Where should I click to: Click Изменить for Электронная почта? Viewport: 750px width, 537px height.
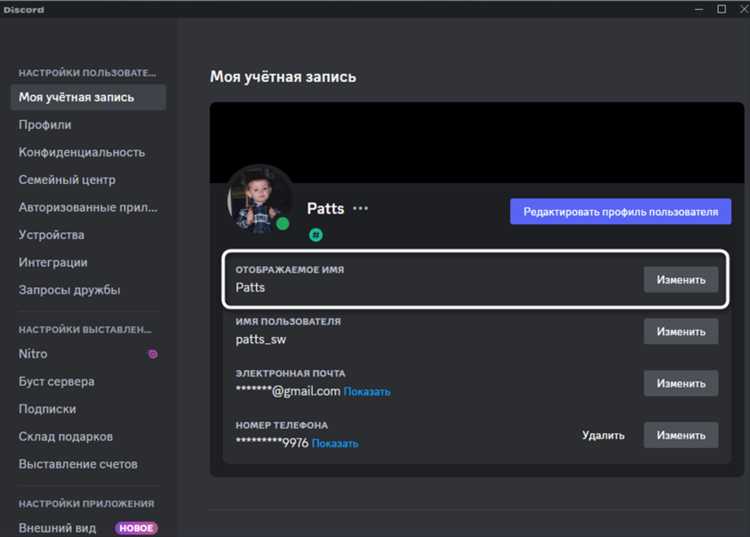tap(681, 384)
